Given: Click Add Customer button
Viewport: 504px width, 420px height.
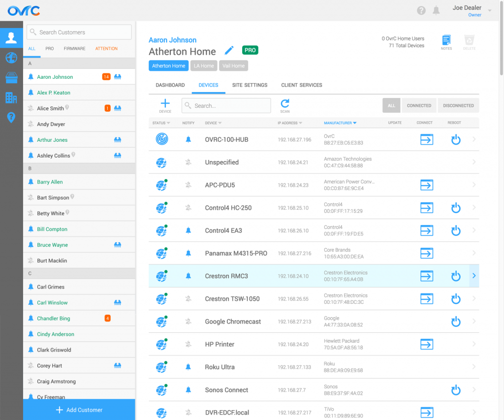Looking at the screenshot, I should 79,409.
